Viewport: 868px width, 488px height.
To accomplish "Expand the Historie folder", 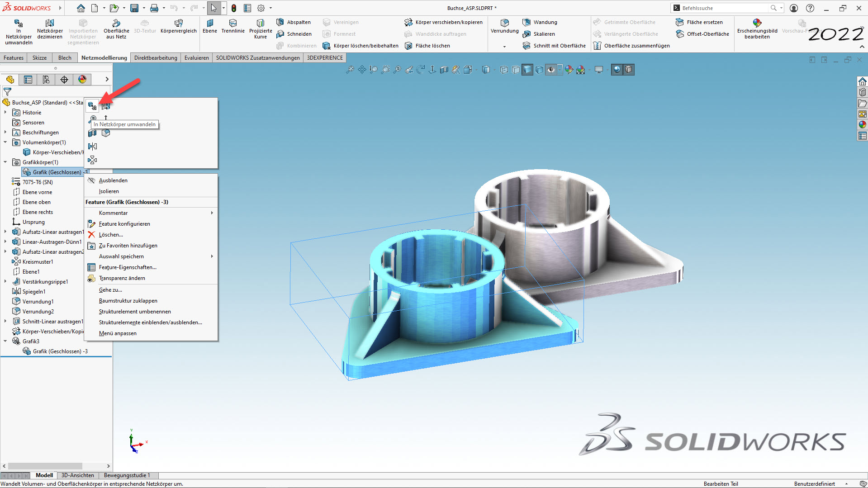I will click(x=5, y=113).
